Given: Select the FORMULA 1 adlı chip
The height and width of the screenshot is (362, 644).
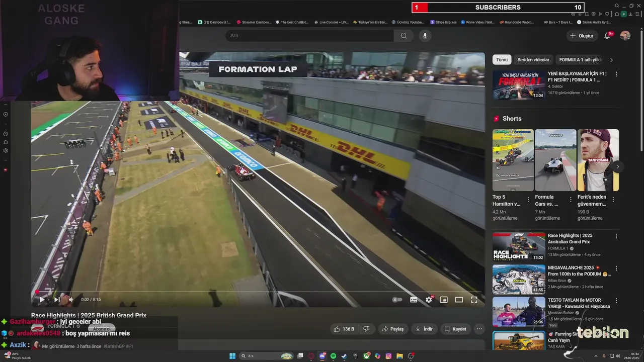Looking at the screenshot, I should [x=580, y=60].
